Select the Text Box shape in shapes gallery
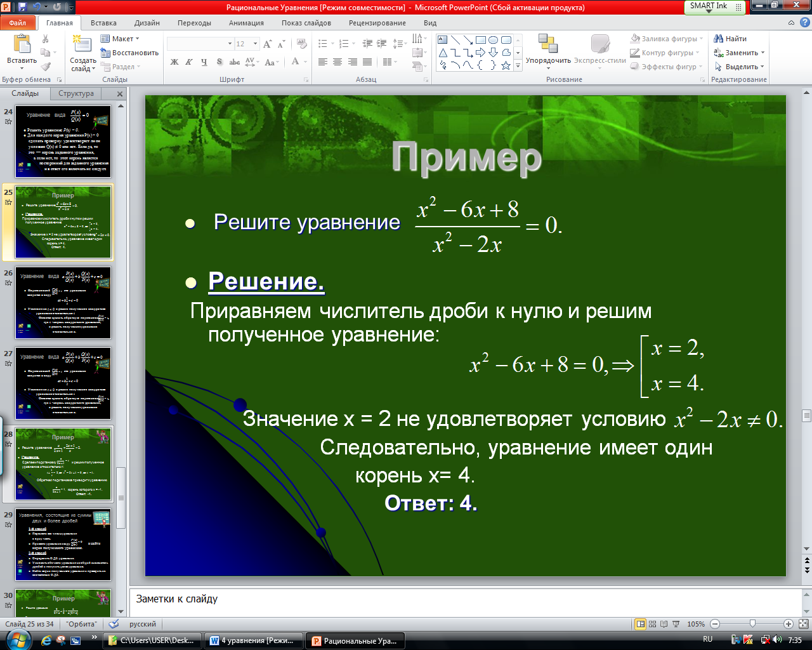The height and width of the screenshot is (650, 812). (443, 40)
